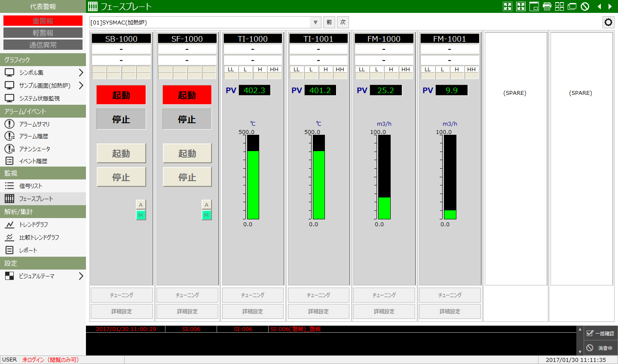Click the TI-1001 green level bar
The height and width of the screenshot is (364, 618).
318,185
